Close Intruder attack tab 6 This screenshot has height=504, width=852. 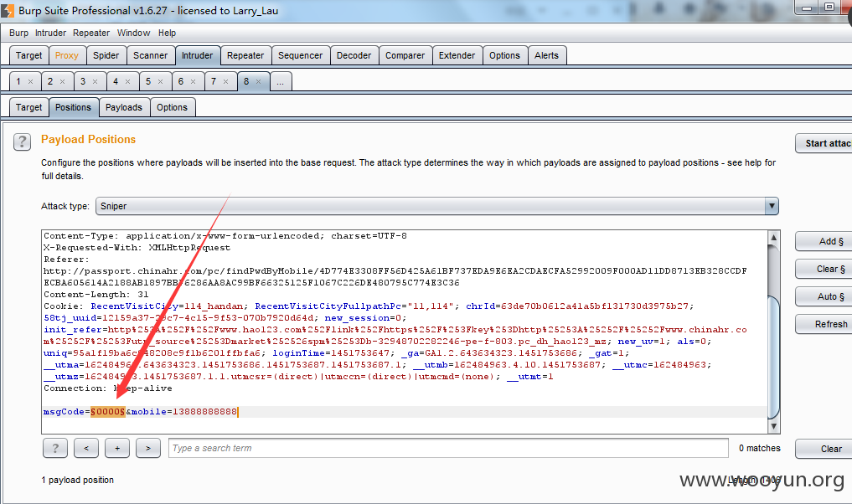tap(193, 81)
